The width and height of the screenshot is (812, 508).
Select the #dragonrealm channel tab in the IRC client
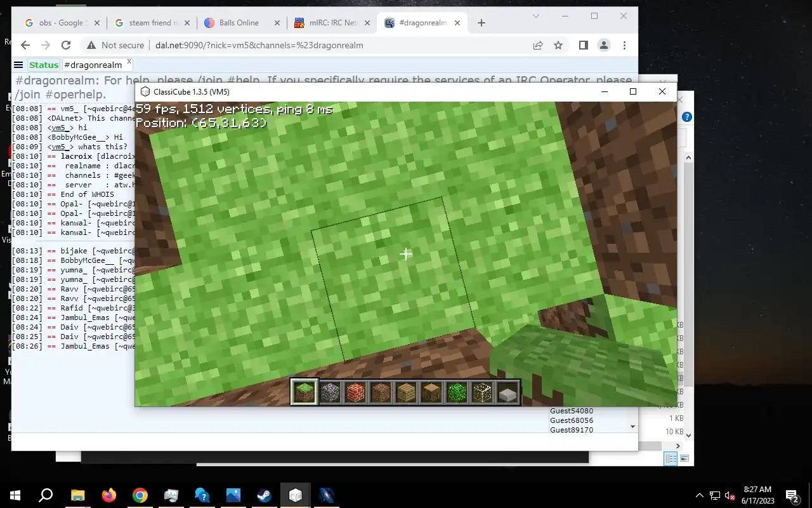point(93,65)
